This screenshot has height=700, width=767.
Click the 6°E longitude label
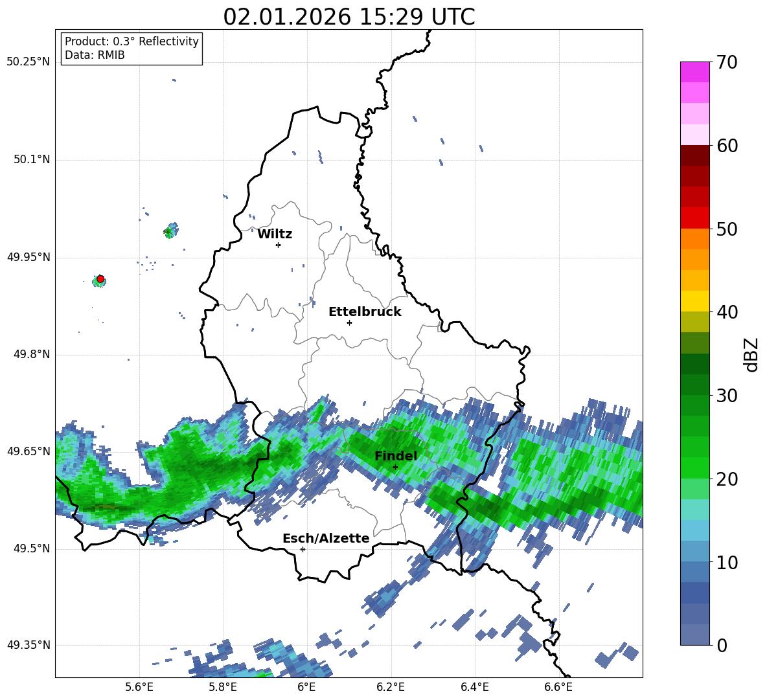[x=306, y=687]
